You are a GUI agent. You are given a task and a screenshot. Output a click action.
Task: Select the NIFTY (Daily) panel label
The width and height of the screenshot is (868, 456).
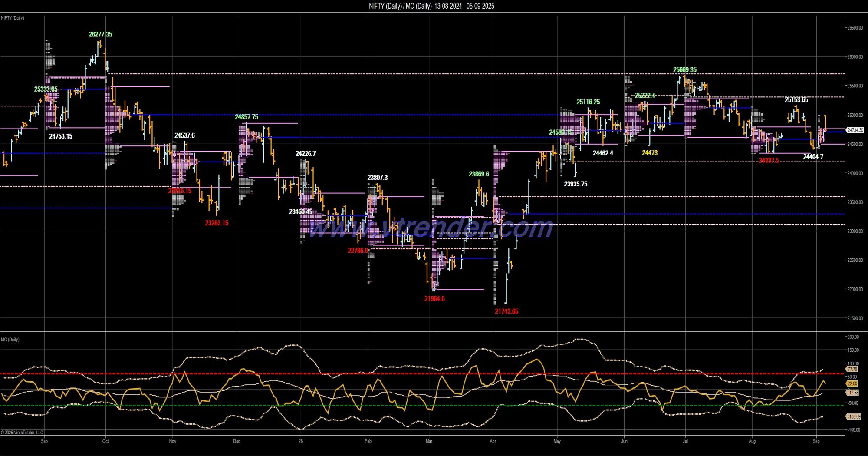tap(13, 18)
